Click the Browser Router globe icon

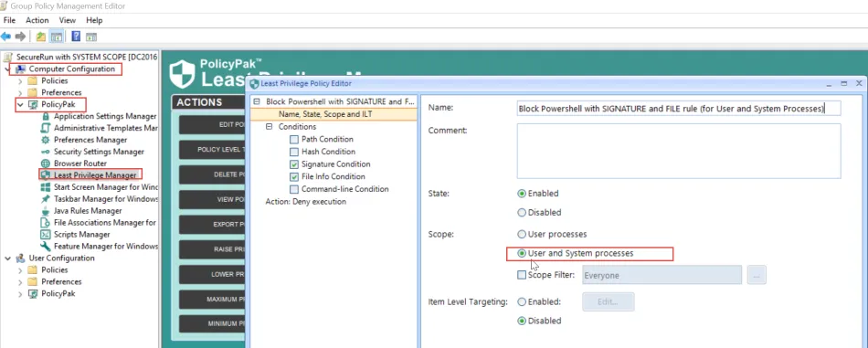[46, 163]
